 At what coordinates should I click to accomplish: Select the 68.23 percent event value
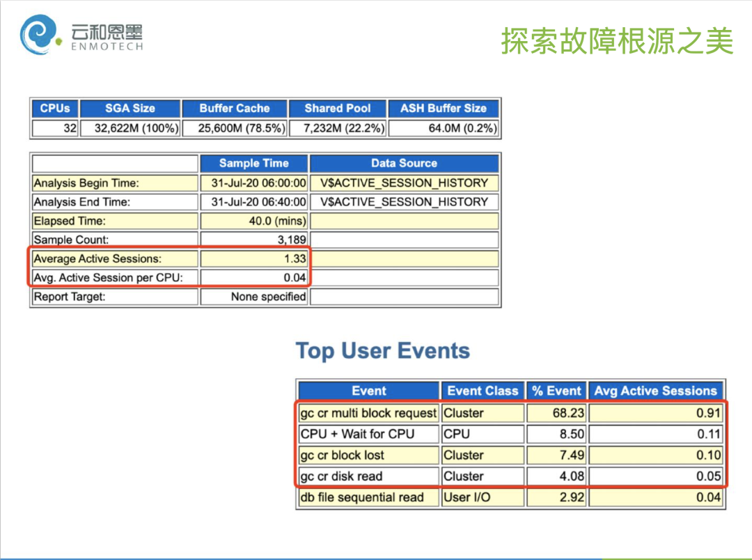click(556, 413)
